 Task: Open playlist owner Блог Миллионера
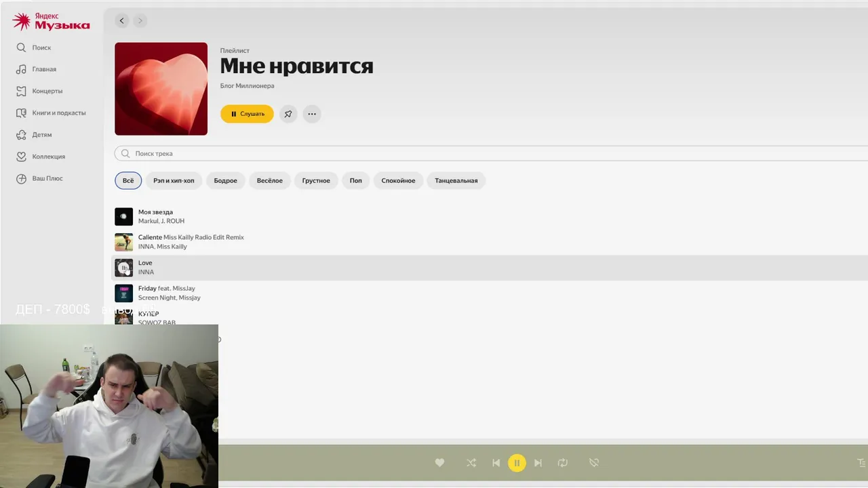point(247,86)
